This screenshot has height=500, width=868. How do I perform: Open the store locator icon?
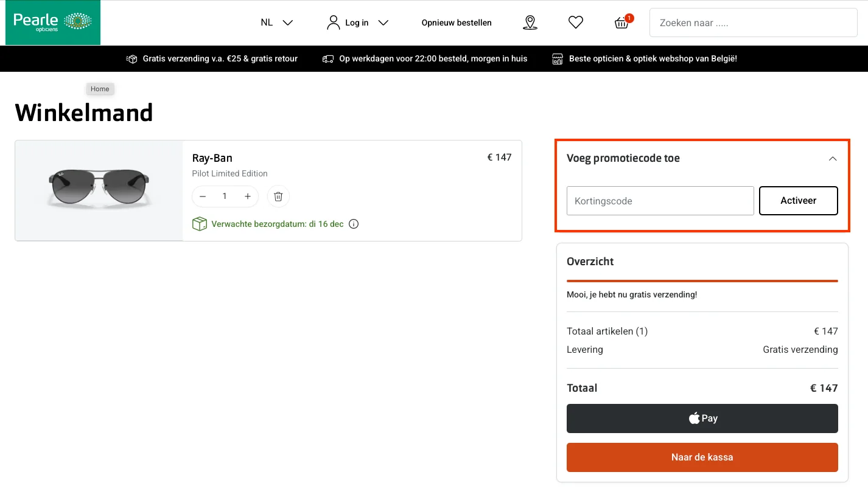pyautogui.click(x=530, y=22)
